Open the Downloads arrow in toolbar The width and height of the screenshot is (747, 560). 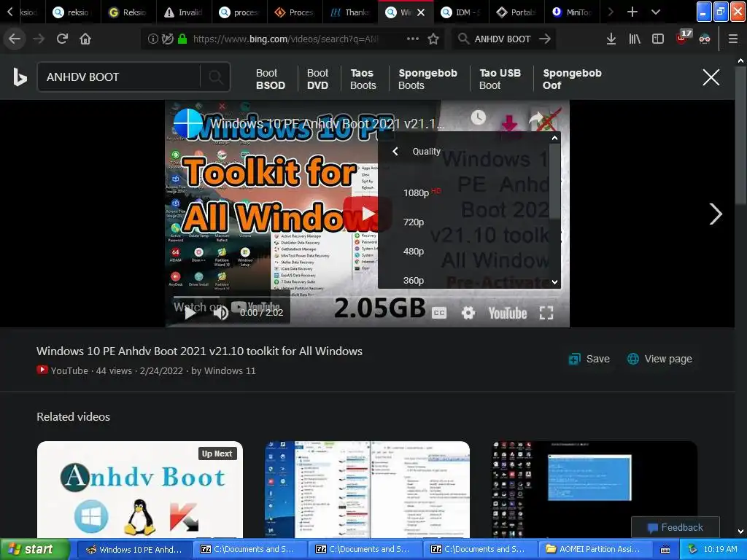click(611, 39)
